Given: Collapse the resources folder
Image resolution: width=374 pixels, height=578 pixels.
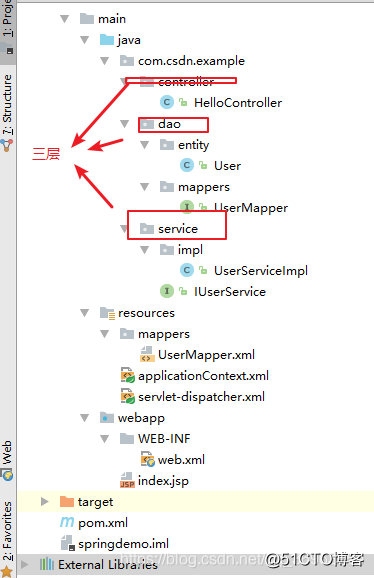Looking at the screenshot, I should click(84, 313).
